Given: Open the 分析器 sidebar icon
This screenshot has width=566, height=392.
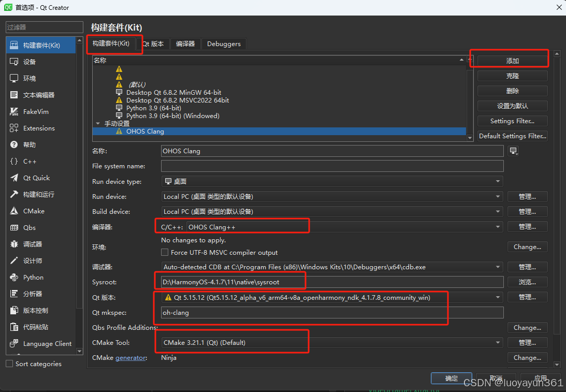Looking at the screenshot, I should [x=14, y=294].
